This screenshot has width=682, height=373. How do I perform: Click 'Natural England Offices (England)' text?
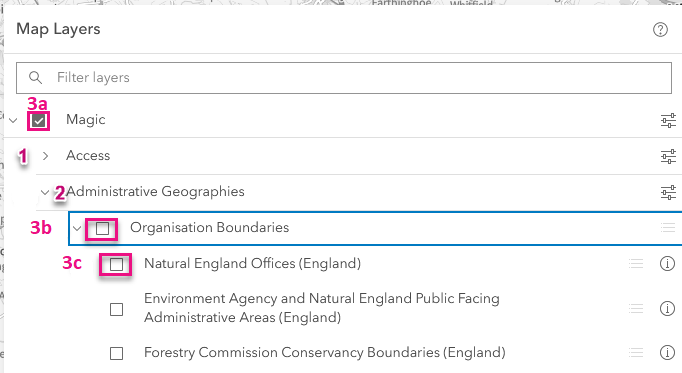click(x=253, y=263)
